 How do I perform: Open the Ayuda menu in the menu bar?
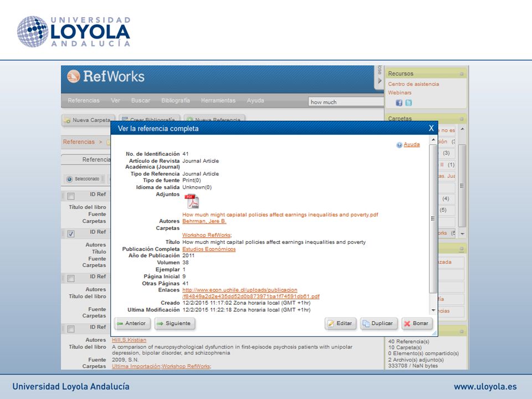click(x=255, y=100)
